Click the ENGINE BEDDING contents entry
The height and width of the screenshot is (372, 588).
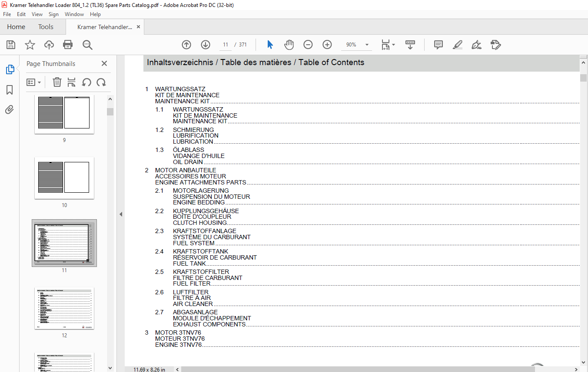coord(199,202)
